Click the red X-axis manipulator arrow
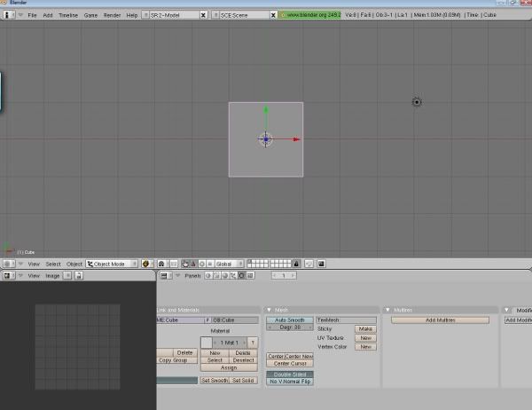The image size is (532, 410). (296, 139)
